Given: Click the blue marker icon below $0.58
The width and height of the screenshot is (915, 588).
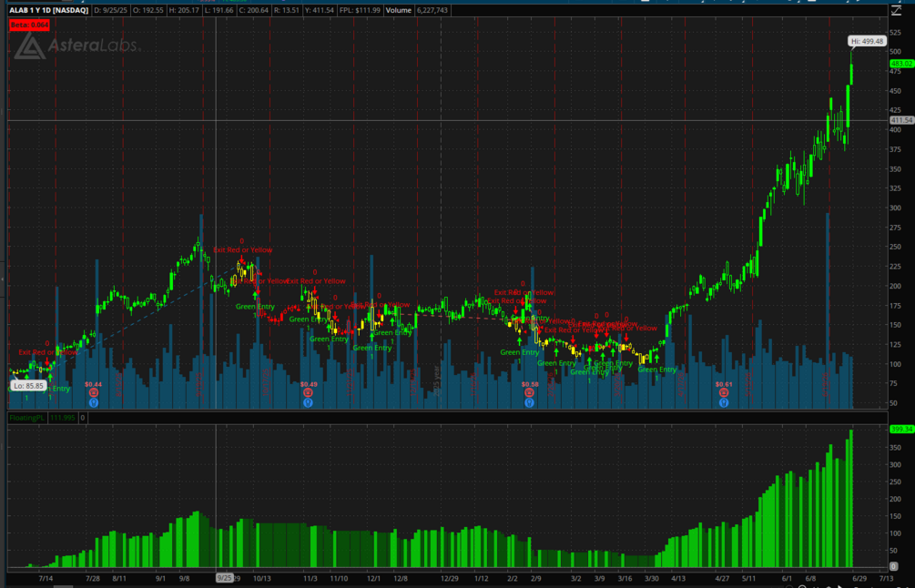Looking at the screenshot, I should coord(529,402).
